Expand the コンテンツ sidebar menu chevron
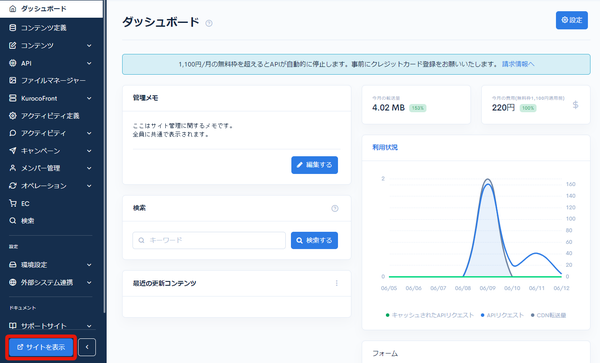 point(89,46)
